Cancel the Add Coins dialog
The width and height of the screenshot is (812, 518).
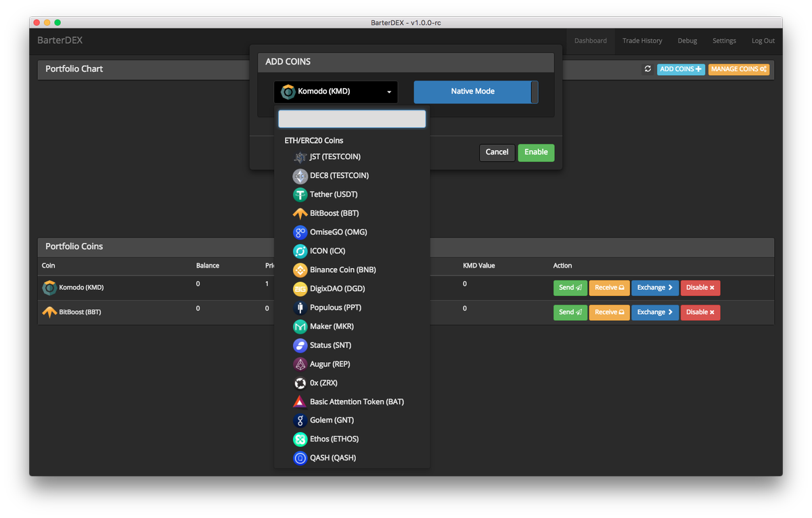pos(497,152)
